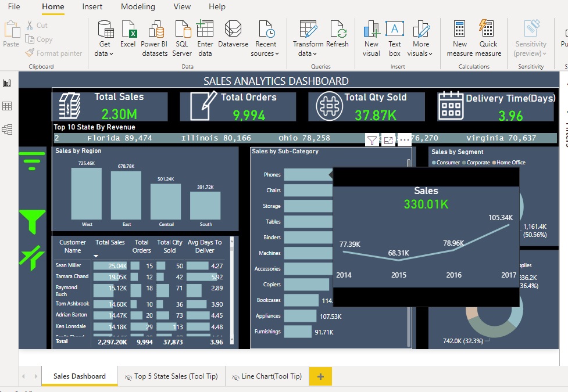
Task: Select the Appliances sub-category bar
Action: coord(301,316)
